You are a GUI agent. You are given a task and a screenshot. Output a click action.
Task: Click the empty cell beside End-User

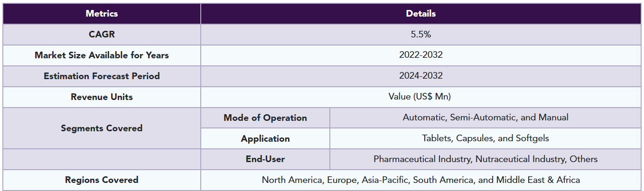click(102, 159)
